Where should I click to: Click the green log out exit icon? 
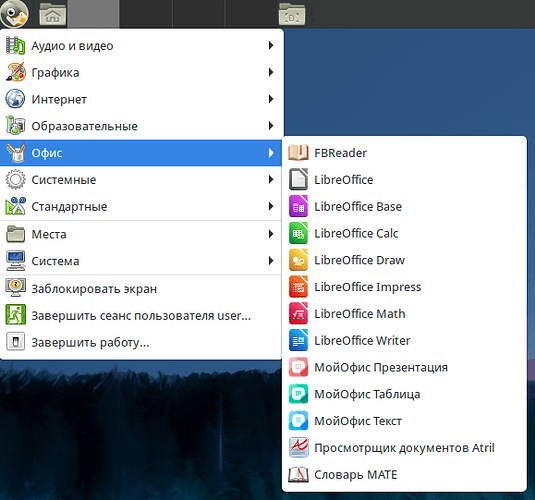15,315
